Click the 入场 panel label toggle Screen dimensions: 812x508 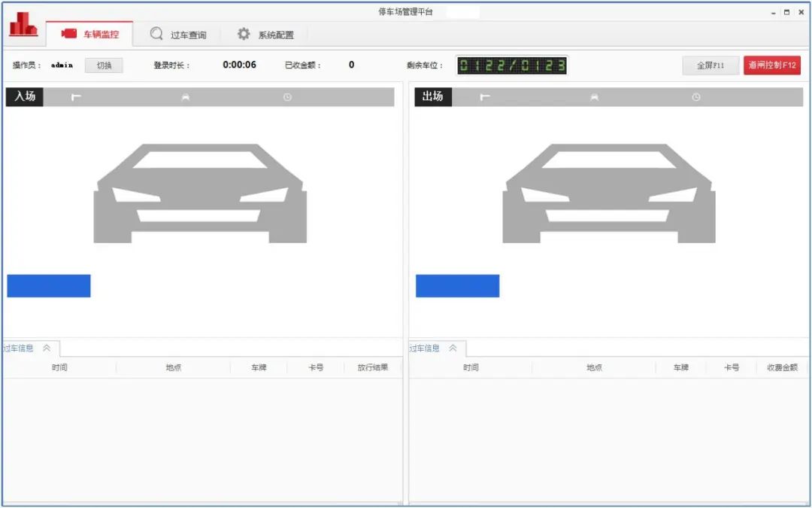(x=25, y=96)
